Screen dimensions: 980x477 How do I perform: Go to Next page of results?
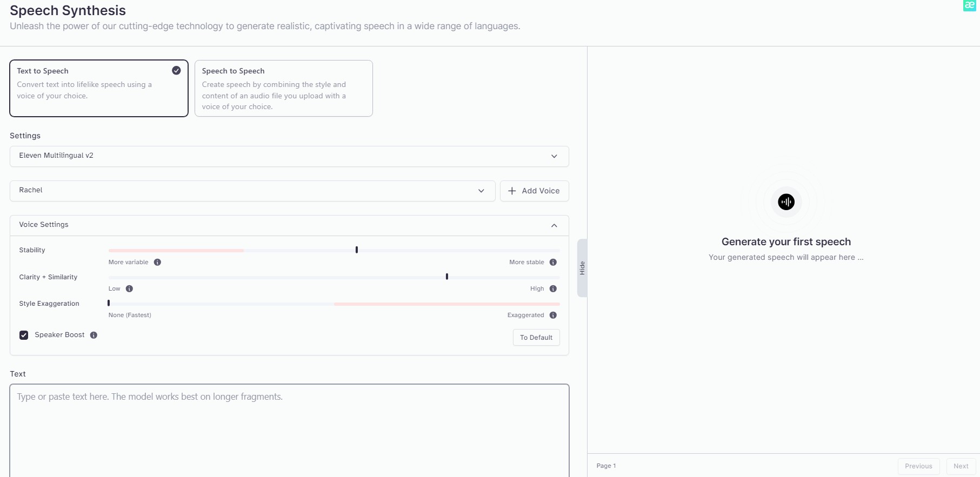click(961, 466)
